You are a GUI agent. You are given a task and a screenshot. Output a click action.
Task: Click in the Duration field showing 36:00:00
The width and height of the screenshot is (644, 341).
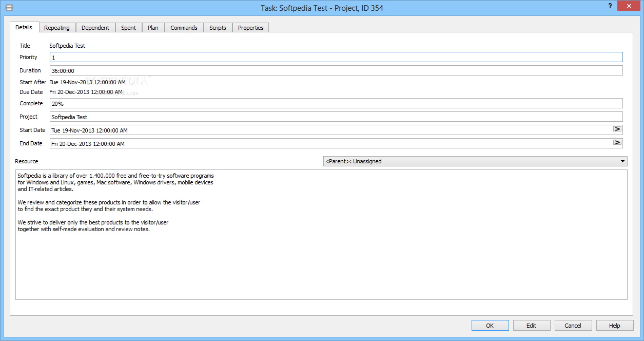[336, 70]
